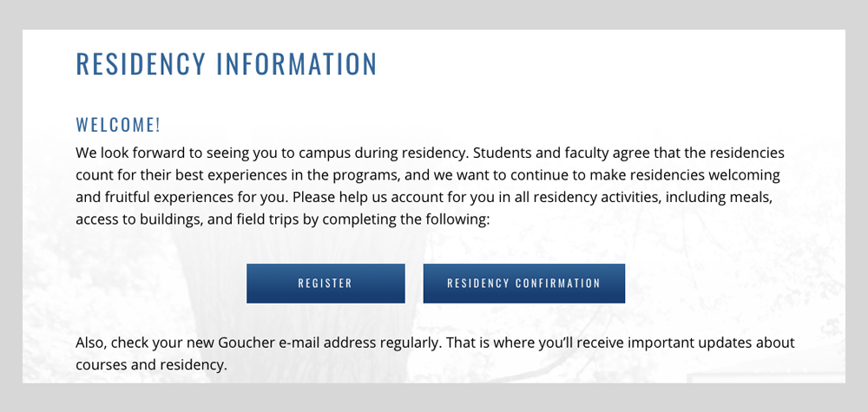The image size is (868, 412).
Task: Click the line starting "count for their best"
Action: pos(428,175)
